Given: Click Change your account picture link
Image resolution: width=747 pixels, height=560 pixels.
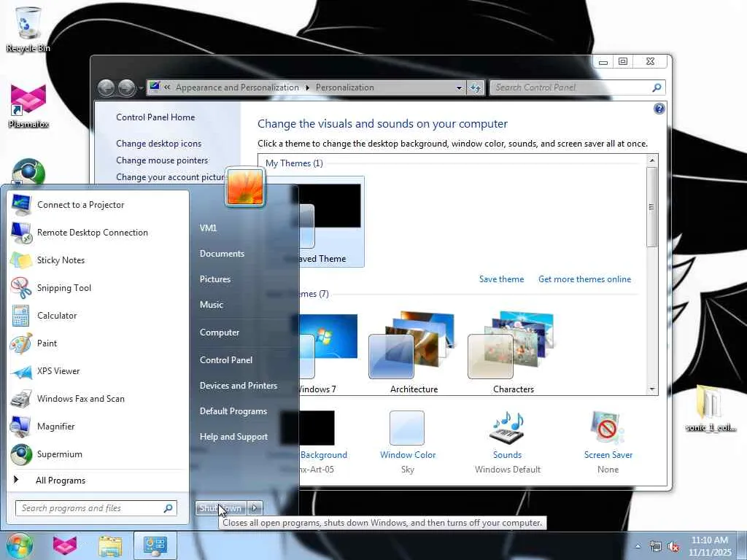Looking at the screenshot, I should (171, 177).
